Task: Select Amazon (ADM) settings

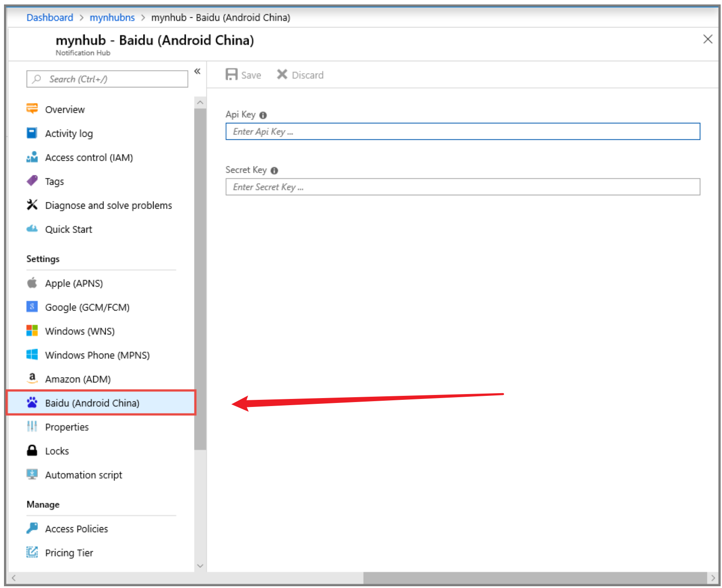Action: (78, 379)
